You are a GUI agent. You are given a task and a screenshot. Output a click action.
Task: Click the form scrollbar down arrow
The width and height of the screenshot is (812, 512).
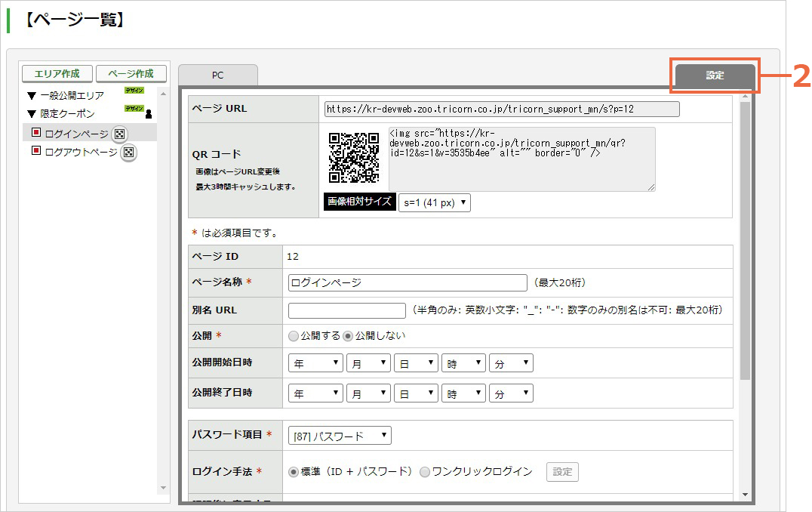click(745, 495)
